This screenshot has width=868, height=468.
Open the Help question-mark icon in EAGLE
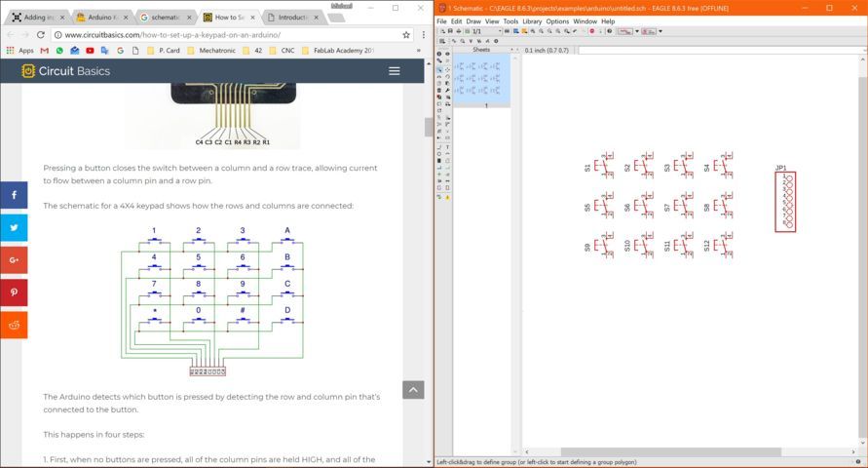pyautogui.click(x=610, y=31)
